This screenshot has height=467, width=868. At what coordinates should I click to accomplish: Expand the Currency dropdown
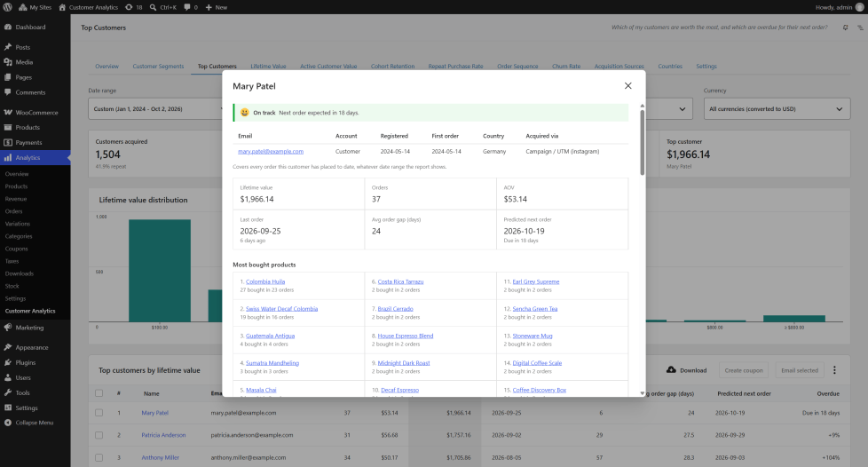tap(777, 109)
